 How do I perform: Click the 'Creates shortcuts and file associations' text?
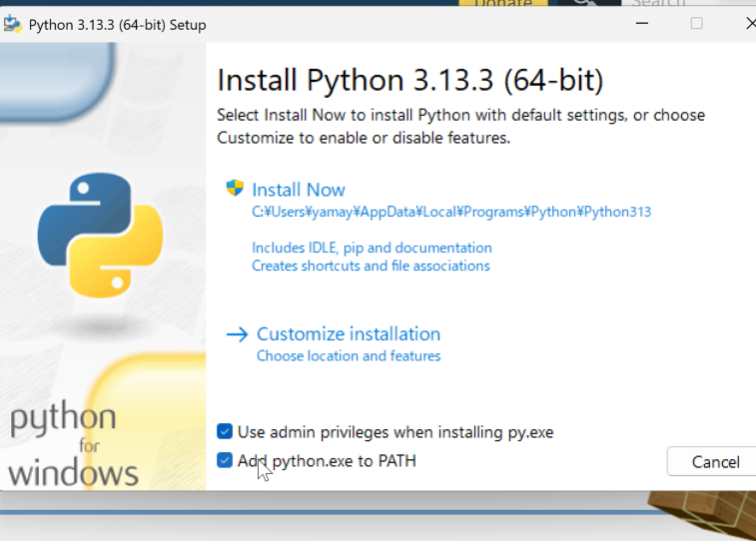pos(371,266)
